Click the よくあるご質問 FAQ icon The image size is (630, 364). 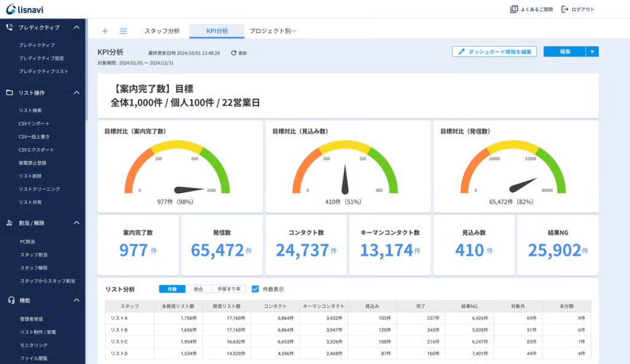(x=514, y=9)
